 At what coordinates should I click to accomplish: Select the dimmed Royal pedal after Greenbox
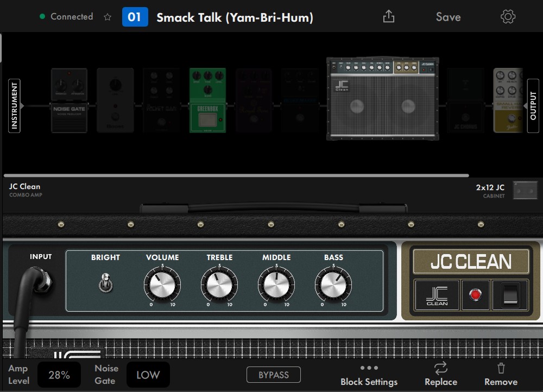pos(254,100)
